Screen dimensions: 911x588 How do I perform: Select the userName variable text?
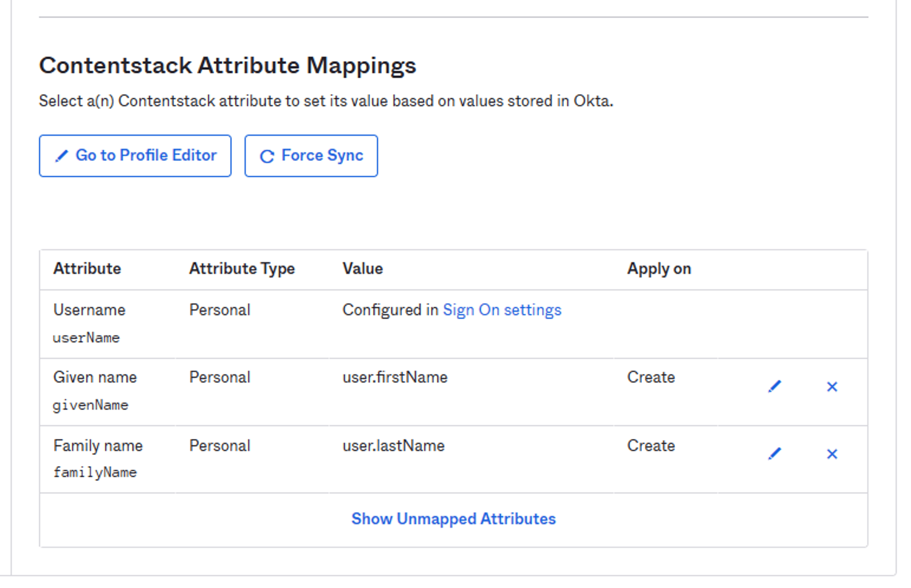tap(86, 338)
